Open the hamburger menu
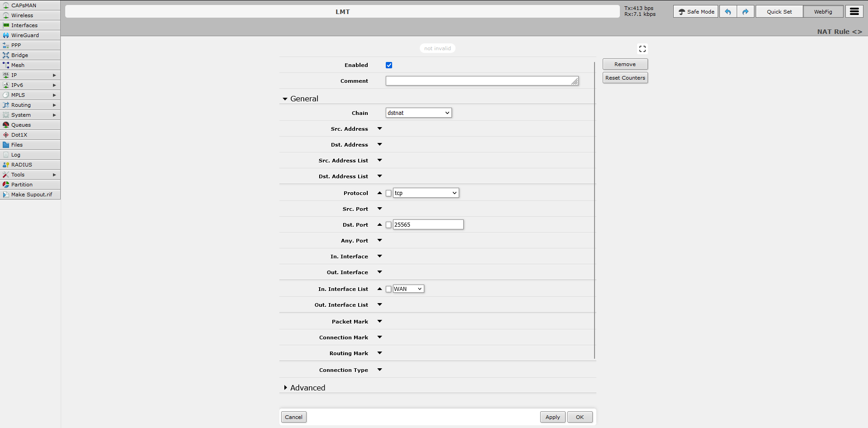The height and width of the screenshot is (428, 868). (x=854, y=11)
